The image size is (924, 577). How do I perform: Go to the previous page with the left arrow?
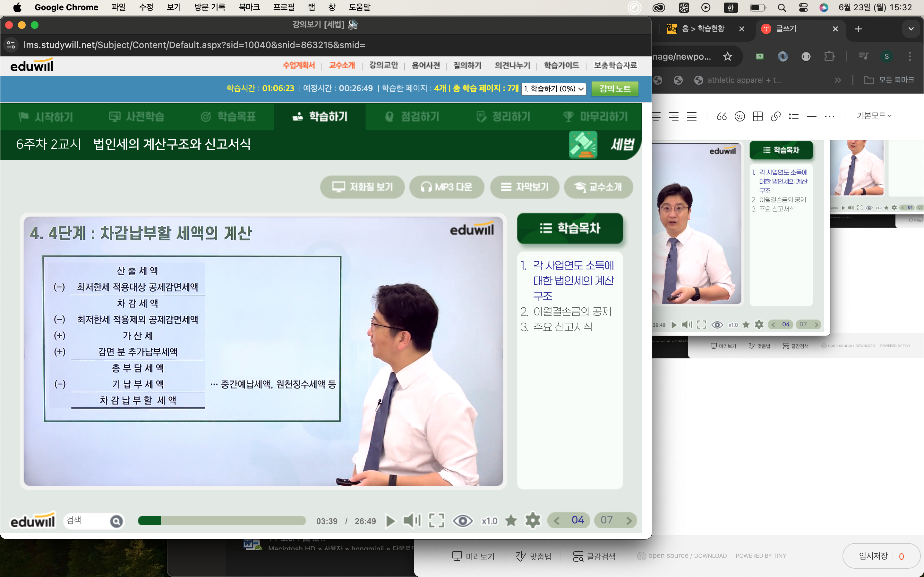pos(557,521)
